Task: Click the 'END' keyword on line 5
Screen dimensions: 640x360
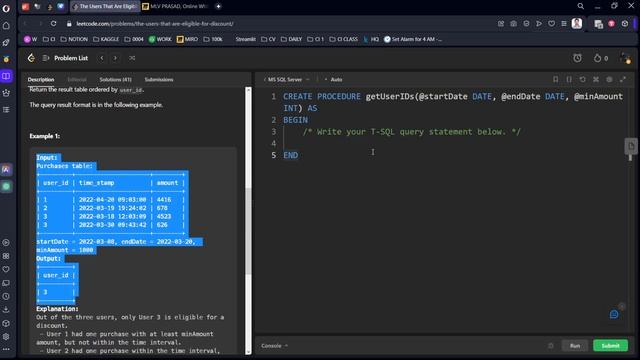Action: coord(291,155)
